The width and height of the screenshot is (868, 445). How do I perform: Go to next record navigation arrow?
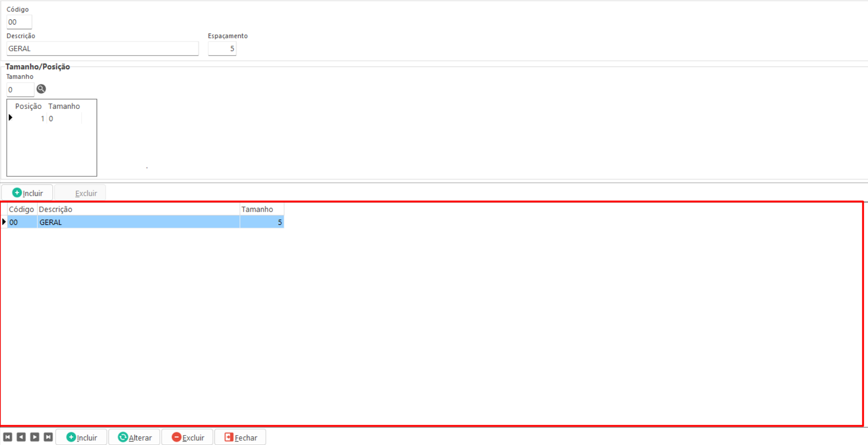(x=35, y=437)
